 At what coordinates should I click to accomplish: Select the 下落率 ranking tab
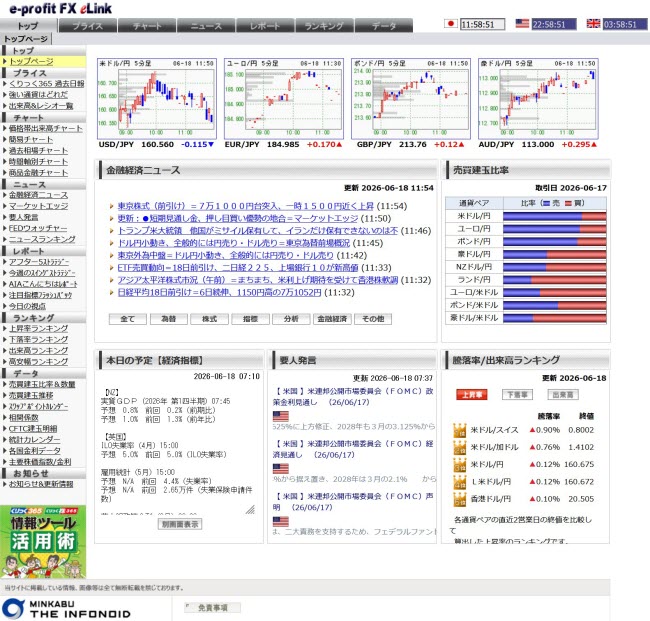[x=517, y=395]
